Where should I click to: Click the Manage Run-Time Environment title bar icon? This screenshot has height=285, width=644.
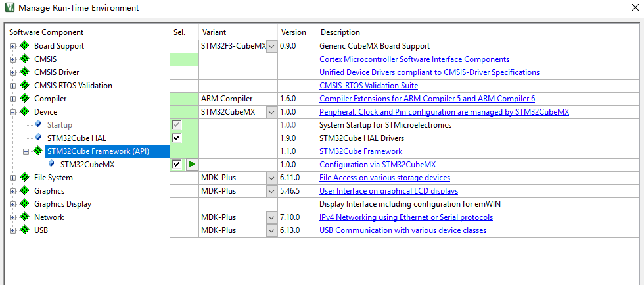pyautogui.click(x=10, y=7)
